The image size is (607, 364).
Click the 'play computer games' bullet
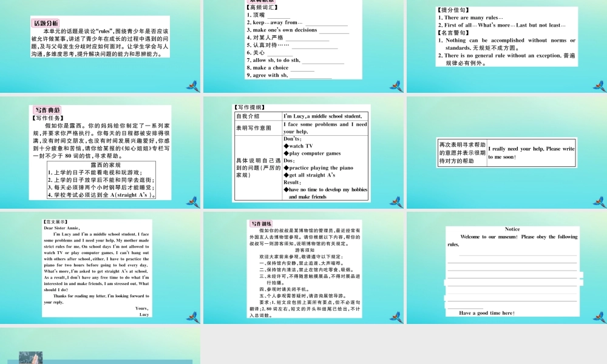[312, 153]
